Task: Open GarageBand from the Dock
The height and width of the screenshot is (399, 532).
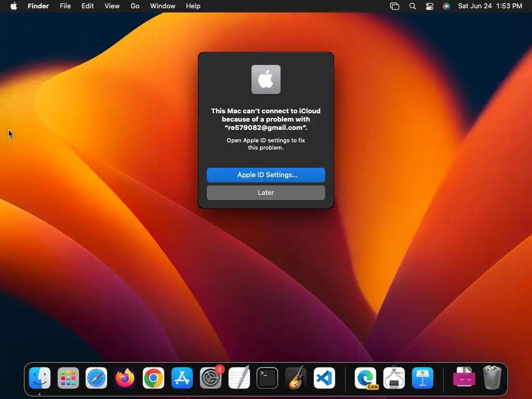Action: (x=296, y=378)
